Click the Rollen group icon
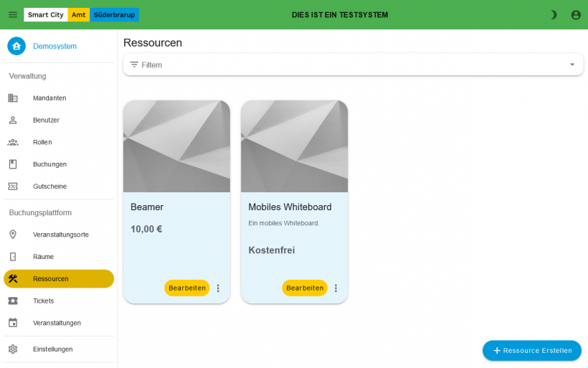Viewport: 588px width, 368px height. point(13,142)
